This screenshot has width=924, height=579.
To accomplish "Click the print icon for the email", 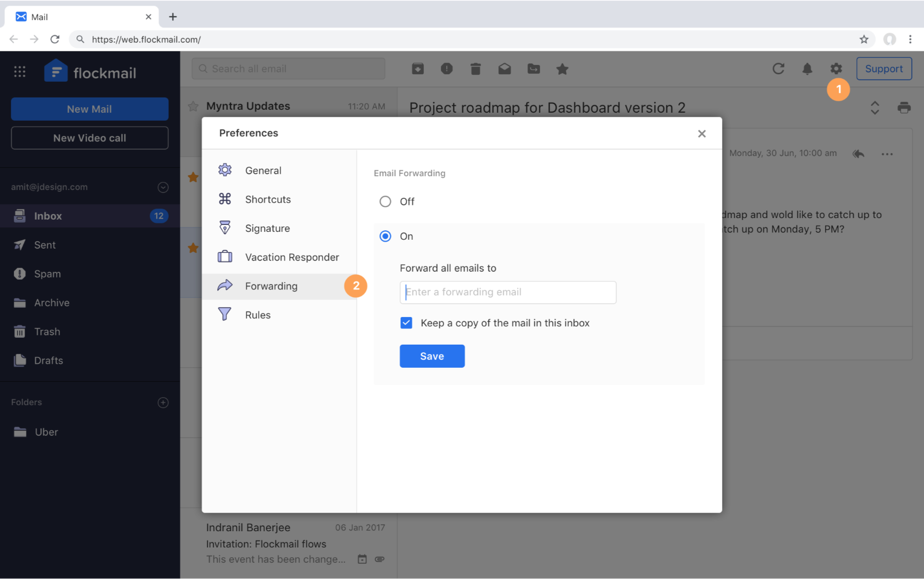I will [904, 107].
